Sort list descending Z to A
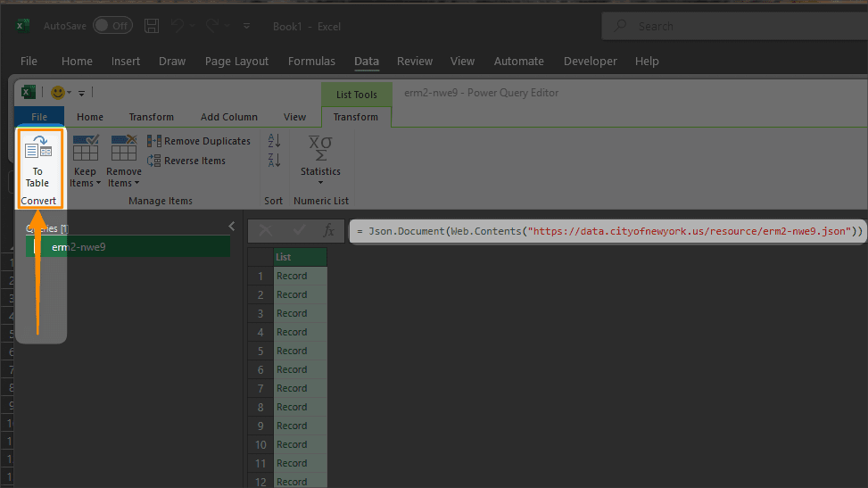 pos(274,160)
